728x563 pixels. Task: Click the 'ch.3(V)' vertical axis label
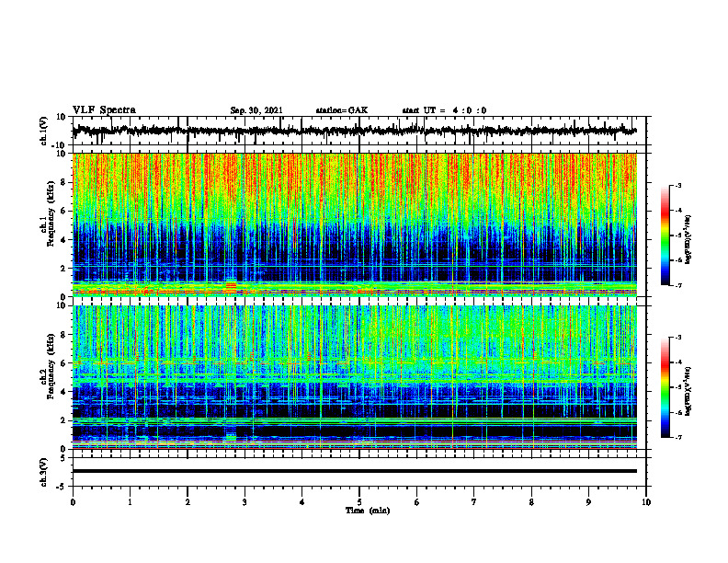44,472
